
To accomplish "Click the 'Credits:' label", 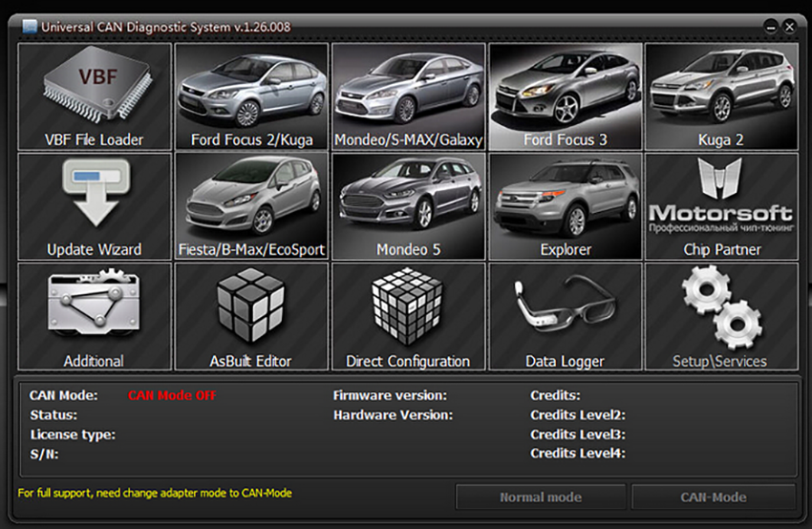I will click(x=555, y=395).
